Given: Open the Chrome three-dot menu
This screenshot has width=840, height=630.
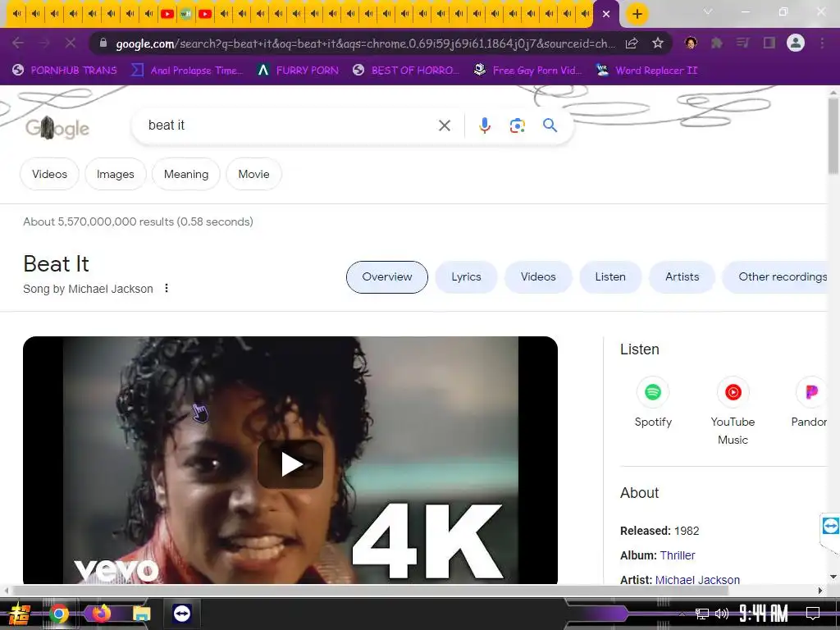Looking at the screenshot, I should pyautogui.click(x=822, y=43).
